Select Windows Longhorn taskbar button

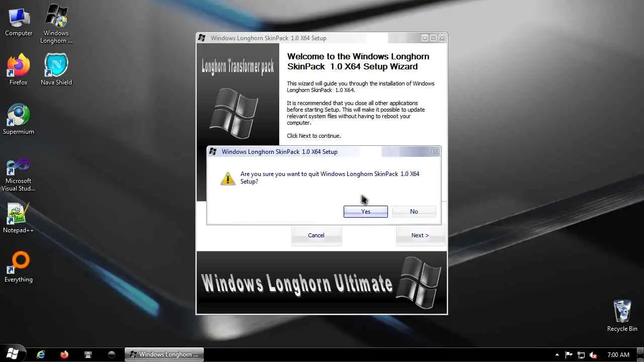pos(164,354)
